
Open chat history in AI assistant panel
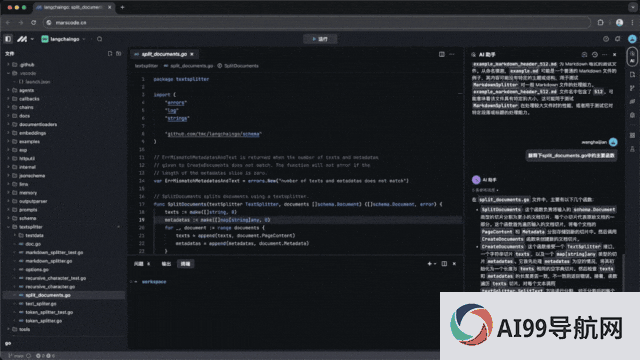[595, 55]
